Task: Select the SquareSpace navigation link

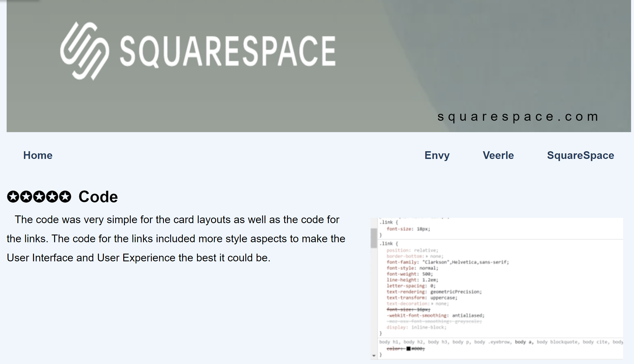Action: point(580,155)
